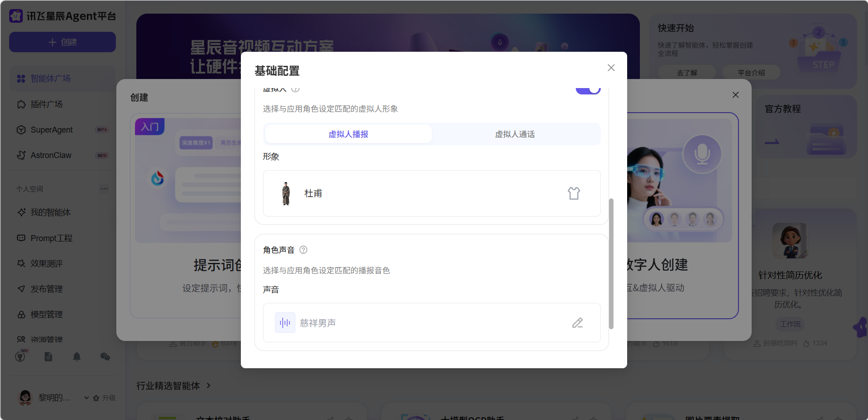Toggle the 虚拟人 switch off

(x=588, y=89)
